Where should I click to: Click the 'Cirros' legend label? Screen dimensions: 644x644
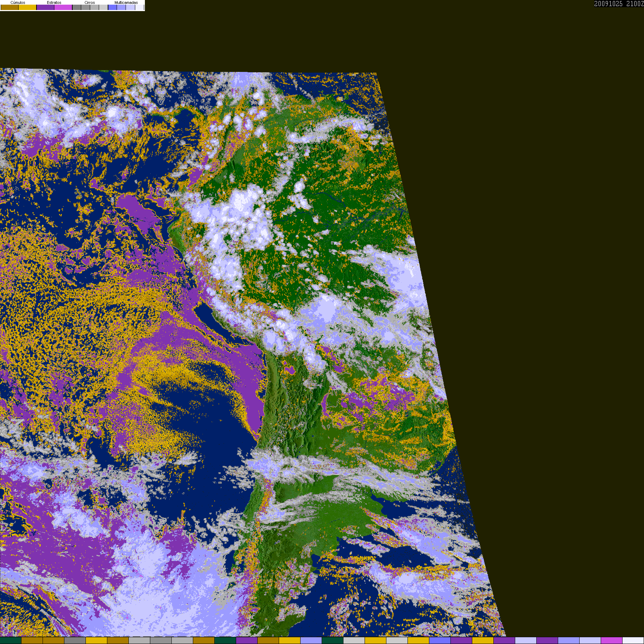90,3
